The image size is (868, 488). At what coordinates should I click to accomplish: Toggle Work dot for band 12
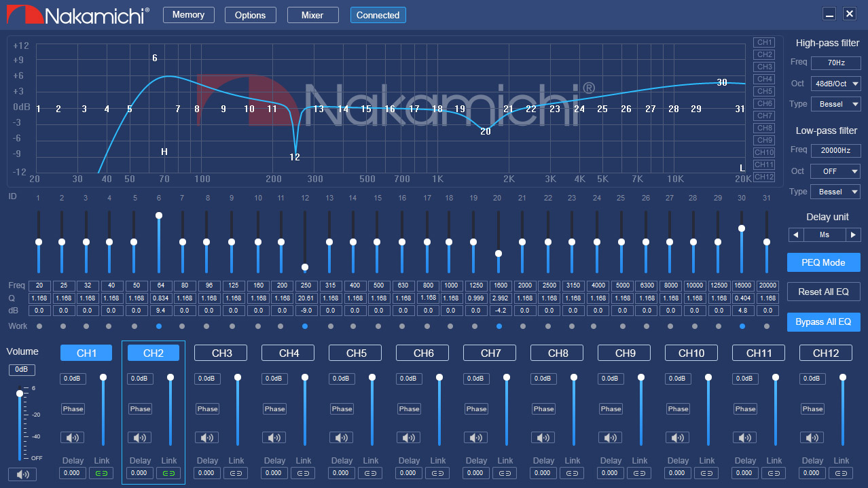pos(305,326)
